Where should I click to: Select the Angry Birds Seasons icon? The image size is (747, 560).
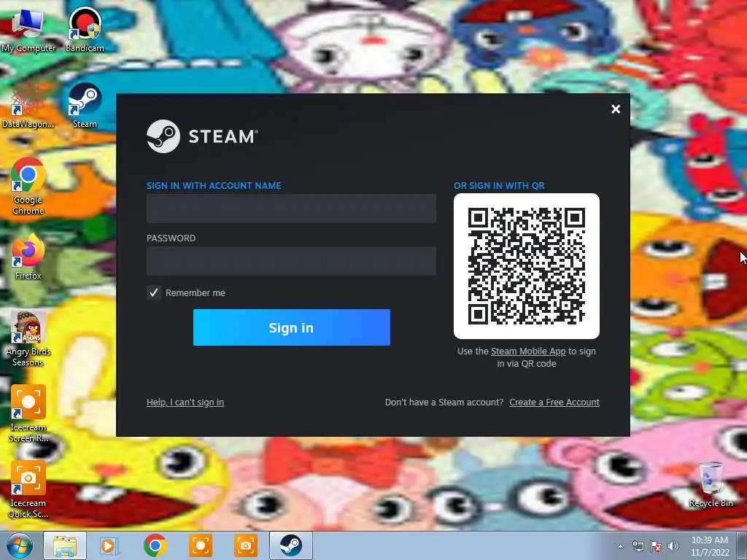click(x=28, y=338)
